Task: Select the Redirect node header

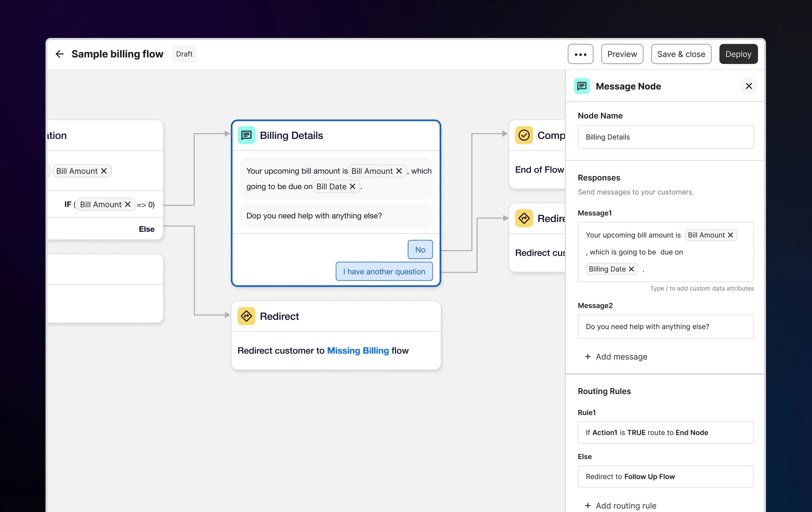Action: point(336,316)
